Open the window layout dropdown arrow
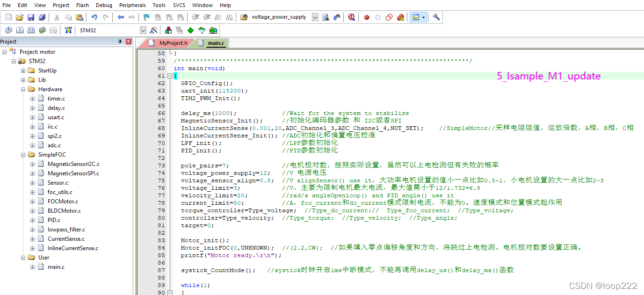644x295 pixels. tap(424, 17)
